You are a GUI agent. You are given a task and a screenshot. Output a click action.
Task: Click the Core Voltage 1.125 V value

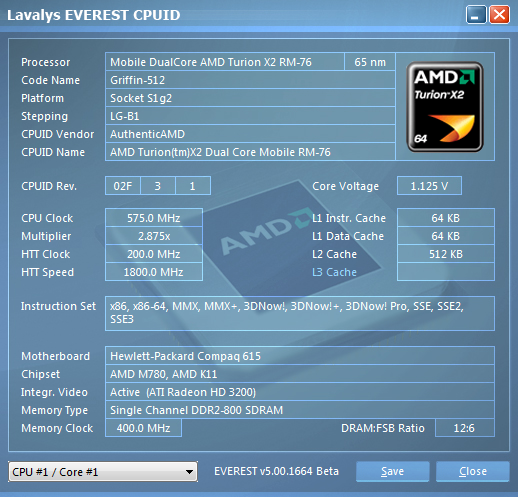[x=429, y=186]
